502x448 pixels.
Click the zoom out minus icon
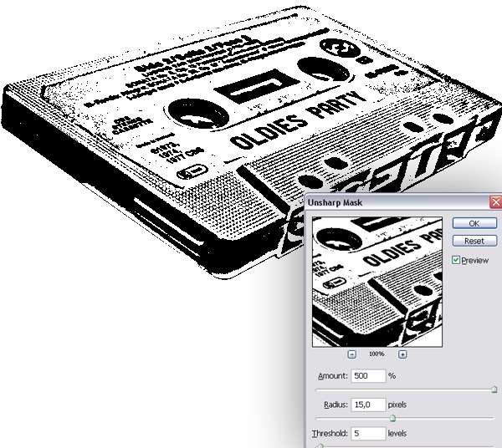[x=351, y=354]
